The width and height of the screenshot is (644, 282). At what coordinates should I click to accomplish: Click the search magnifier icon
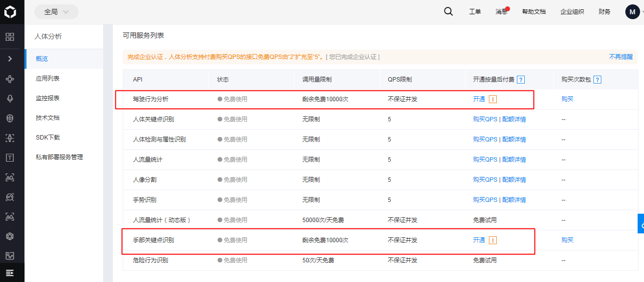pyautogui.click(x=448, y=12)
